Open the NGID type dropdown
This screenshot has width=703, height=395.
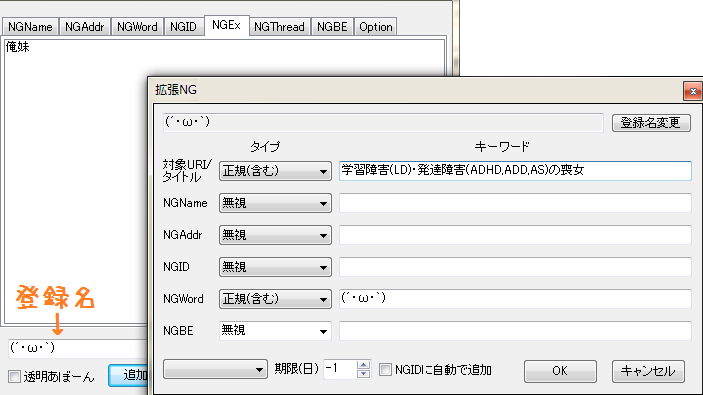pos(275,267)
